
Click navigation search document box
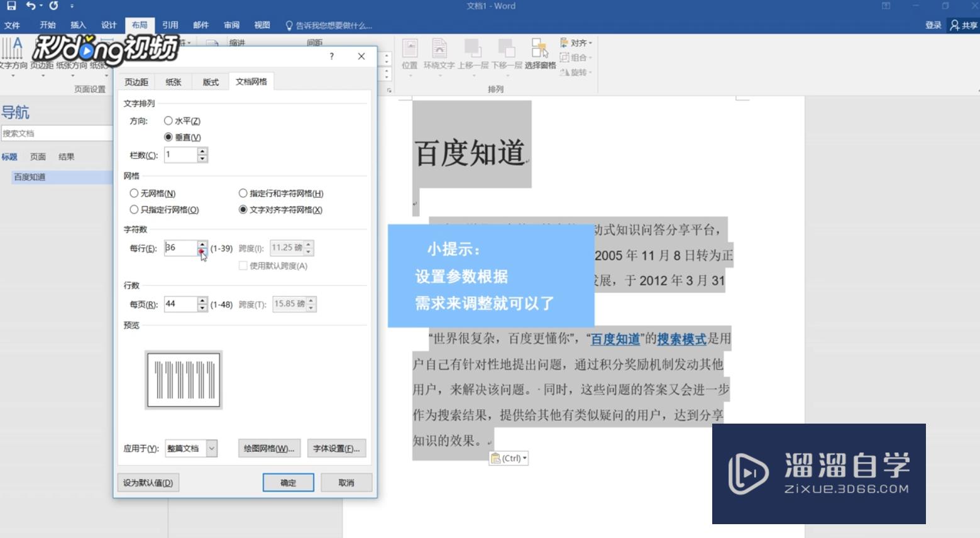click(57, 133)
